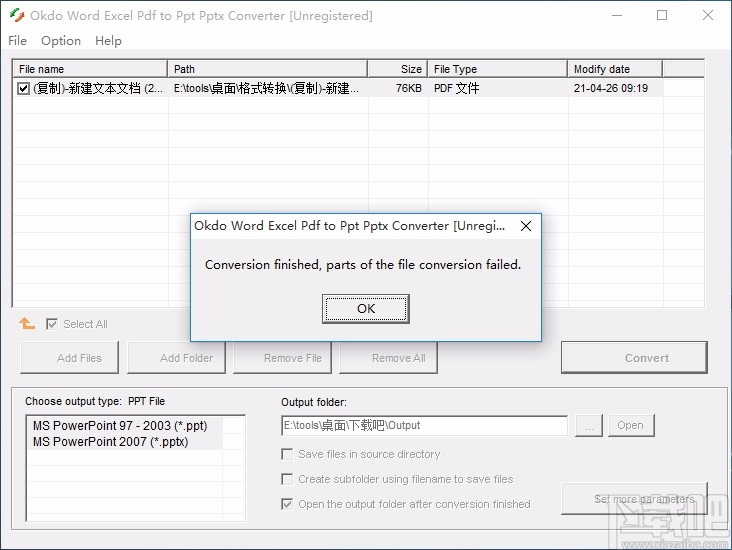Screen dimensions: 732x550
Task: Click the orange move-up arrow icon
Action: pyautogui.click(x=27, y=323)
